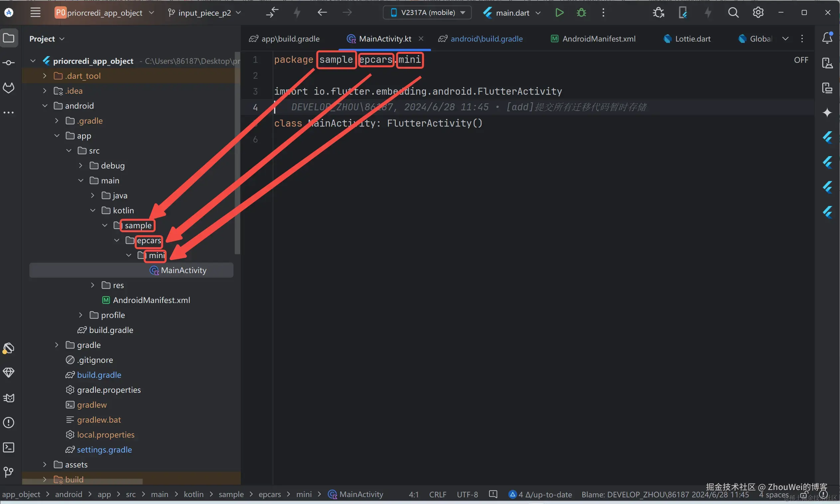Open the Problems tool window icon
Viewport: 840px width, 504px height.
9,423
